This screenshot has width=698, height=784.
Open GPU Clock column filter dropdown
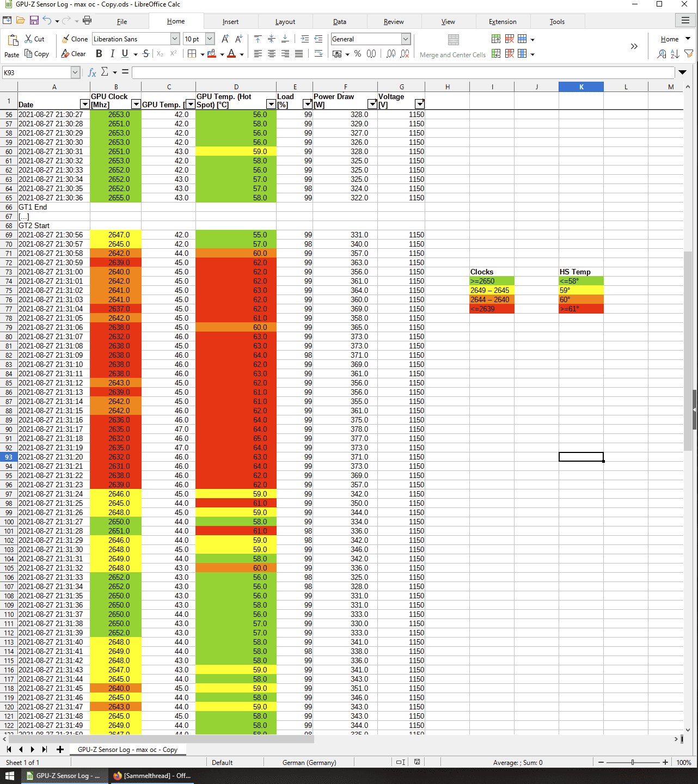click(136, 104)
